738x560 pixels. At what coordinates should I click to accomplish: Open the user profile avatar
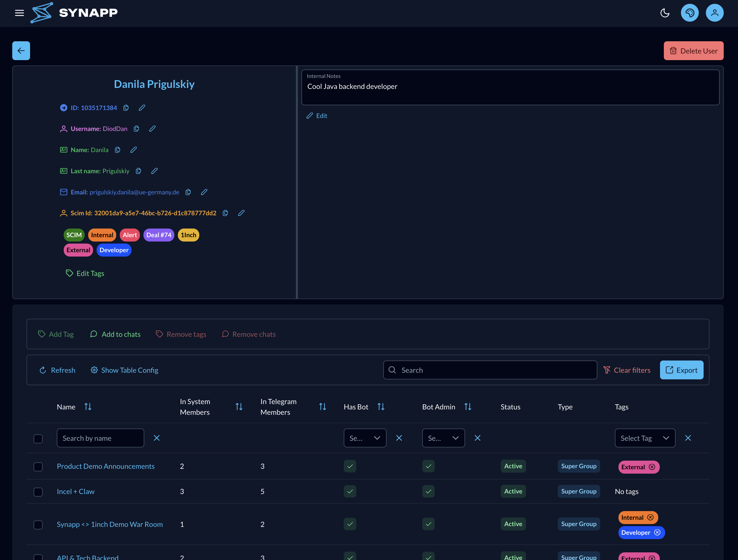coord(714,13)
